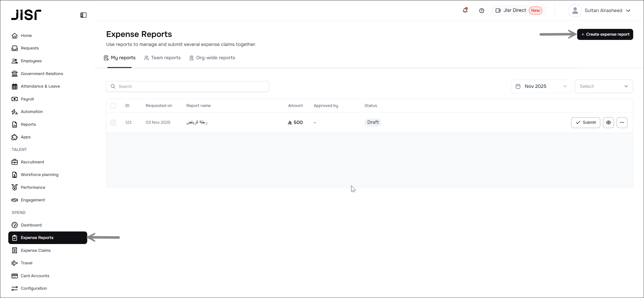This screenshot has width=644, height=298.
Task: Go to Payroll in sidebar
Action: pyautogui.click(x=27, y=99)
